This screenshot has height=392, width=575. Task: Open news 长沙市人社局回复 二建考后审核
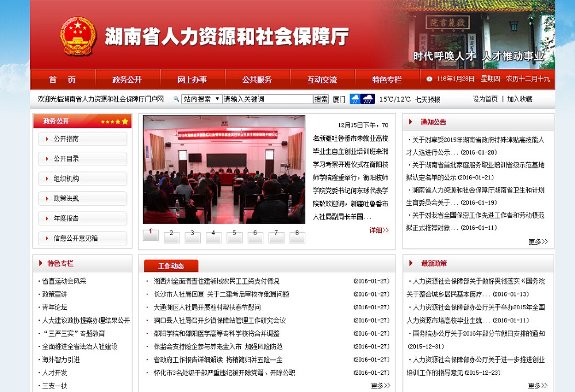[221, 294]
